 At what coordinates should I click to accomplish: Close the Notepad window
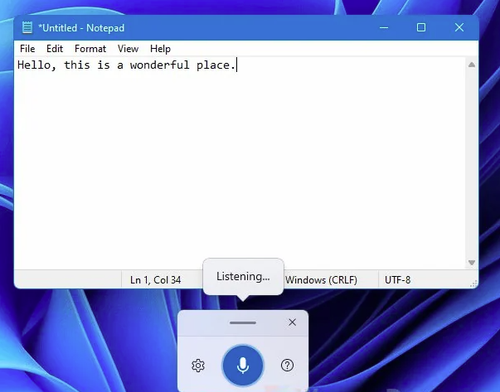pyautogui.click(x=459, y=28)
